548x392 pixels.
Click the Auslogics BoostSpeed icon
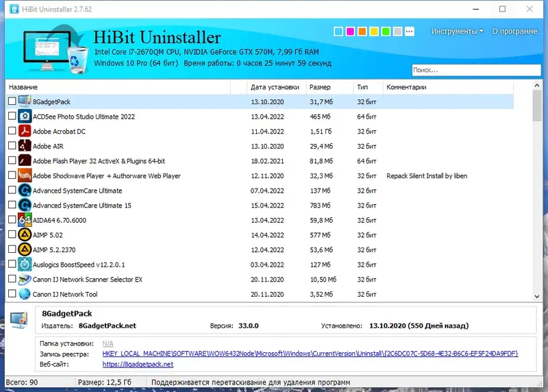click(25, 265)
